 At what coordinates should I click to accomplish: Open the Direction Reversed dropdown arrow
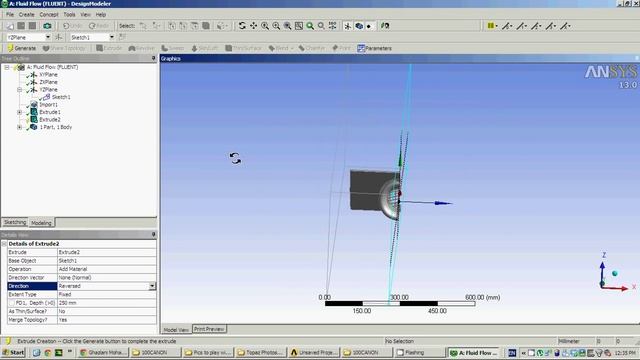[152, 286]
